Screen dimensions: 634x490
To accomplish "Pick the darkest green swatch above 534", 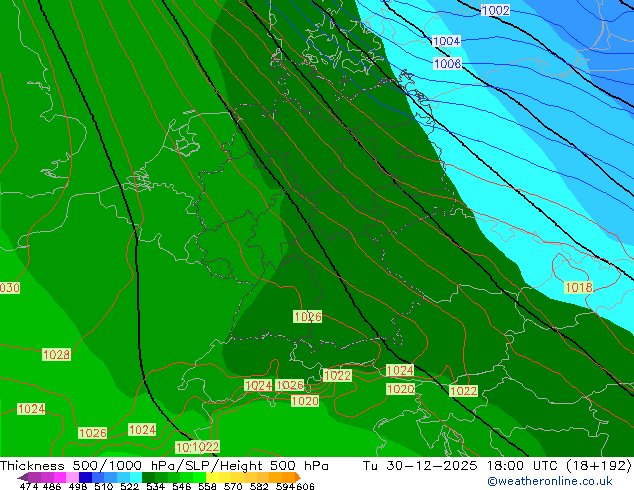I will (x=148, y=477).
